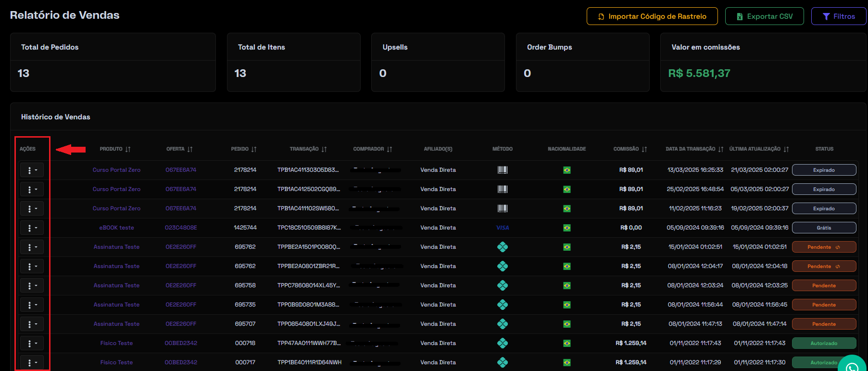Viewport: 868px width, 371px height.
Task: Export the report with Exportar CSV
Action: 764,16
